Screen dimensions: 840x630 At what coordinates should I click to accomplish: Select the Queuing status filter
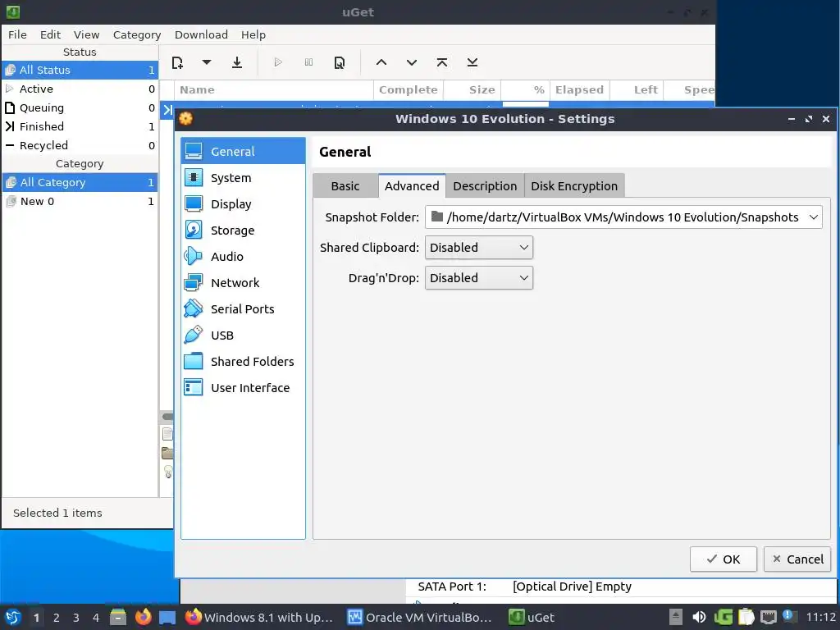coord(80,107)
